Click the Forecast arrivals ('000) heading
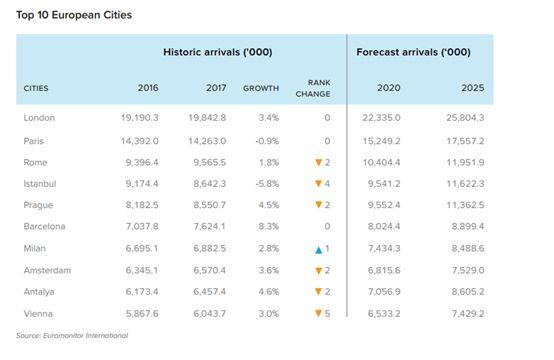Viewport: 554px width, 360px height. tap(413, 52)
